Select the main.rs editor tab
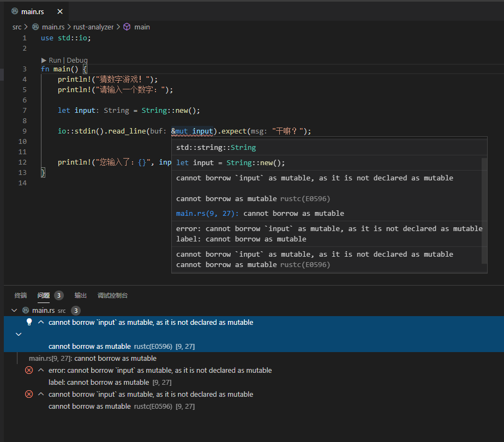 [37, 11]
